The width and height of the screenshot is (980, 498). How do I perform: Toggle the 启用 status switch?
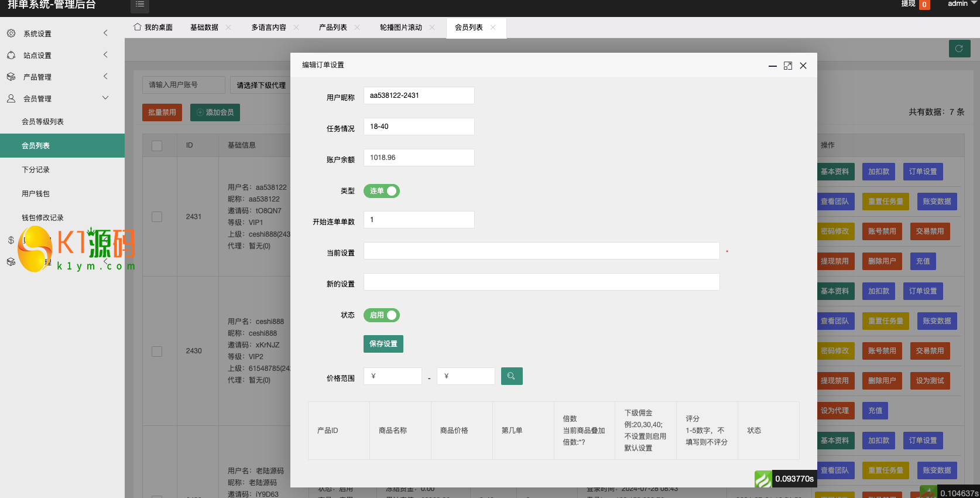[x=382, y=315]
